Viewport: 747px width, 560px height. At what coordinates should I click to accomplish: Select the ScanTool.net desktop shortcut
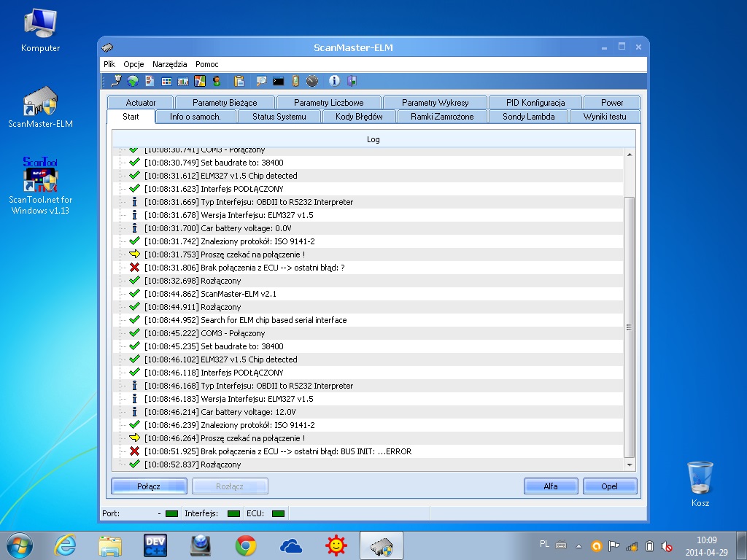pos(41,185)
